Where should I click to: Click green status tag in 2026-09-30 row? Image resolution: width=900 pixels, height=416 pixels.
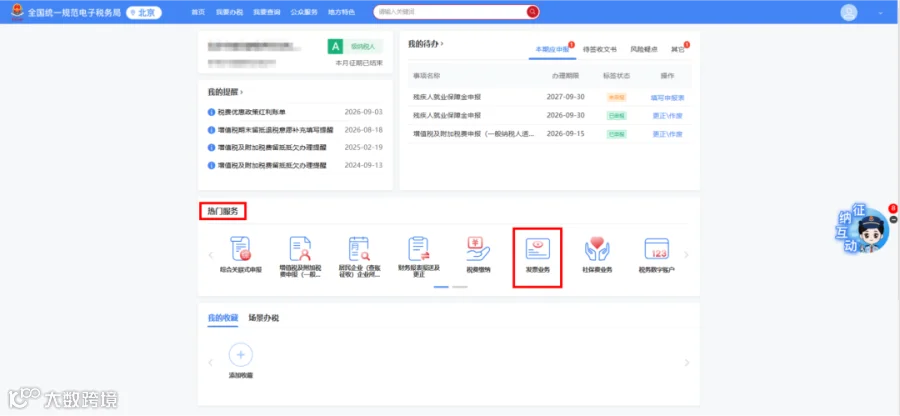616,116
